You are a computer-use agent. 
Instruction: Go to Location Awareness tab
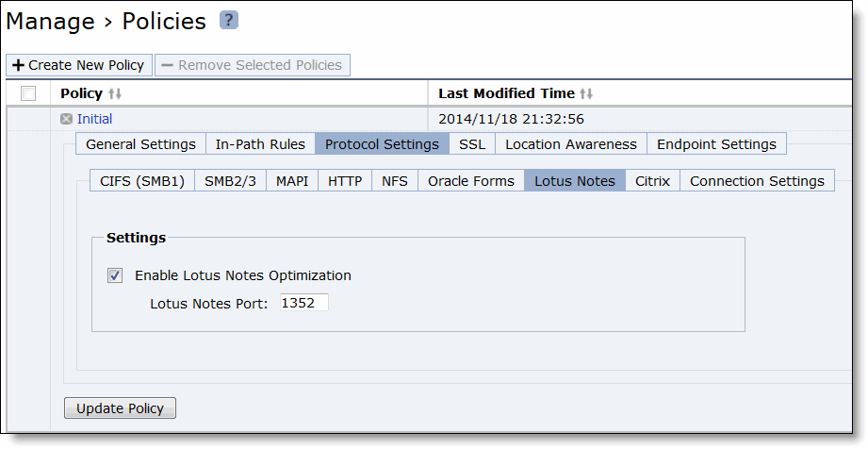click(x=571, y=144)
